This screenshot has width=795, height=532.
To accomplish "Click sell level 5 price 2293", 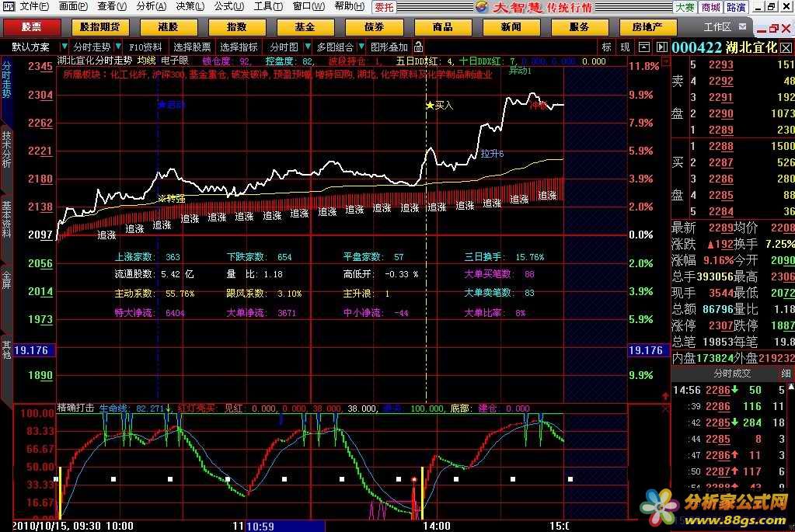I will coord(721,65).
